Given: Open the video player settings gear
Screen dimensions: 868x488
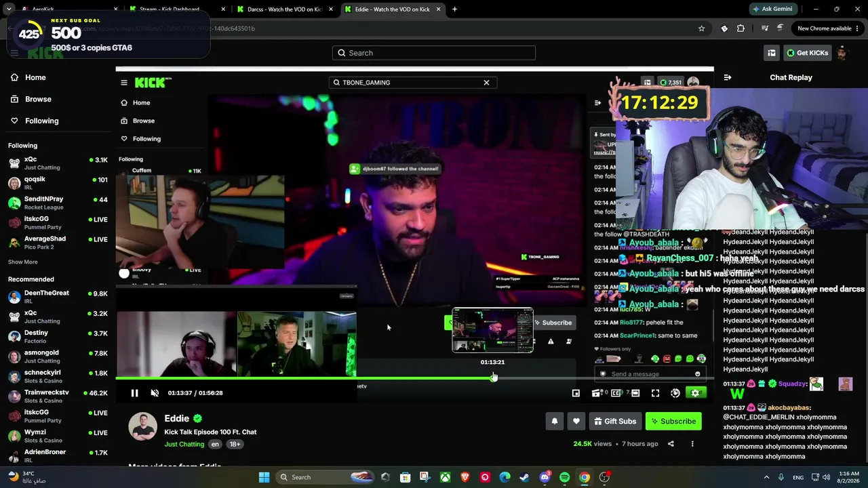Looking at the screenshot, I should click(x=695, y=393).
